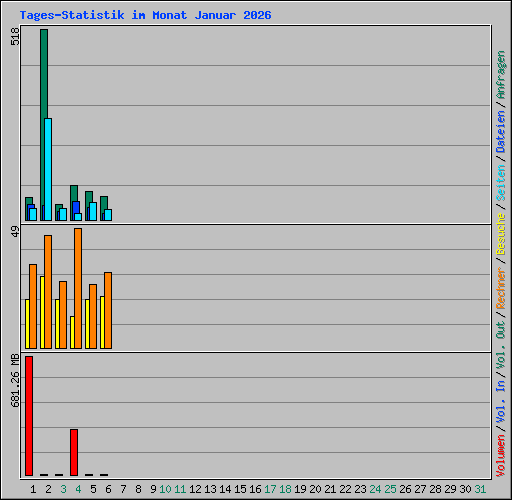Viewport: 512px width, 500px height.
Task: Click the green day number 31
Action: [480, 489]
